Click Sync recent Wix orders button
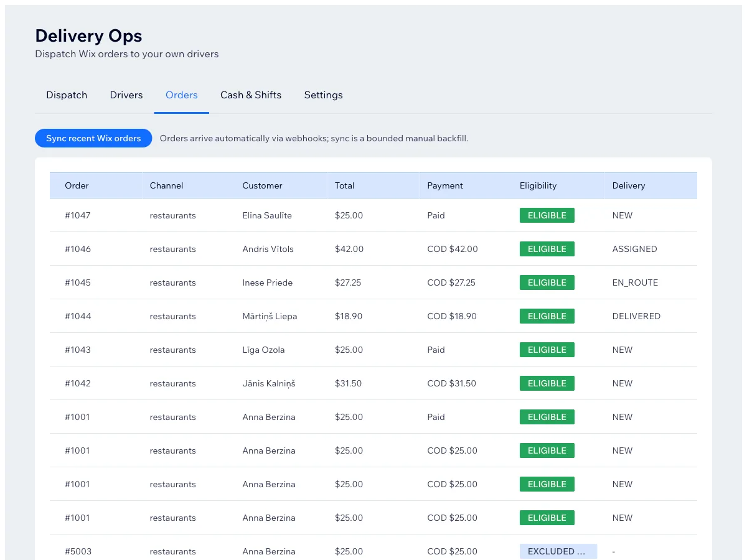The height and width of the screenshot is (560, 747). pyautogui.click(x=93, y=138)
